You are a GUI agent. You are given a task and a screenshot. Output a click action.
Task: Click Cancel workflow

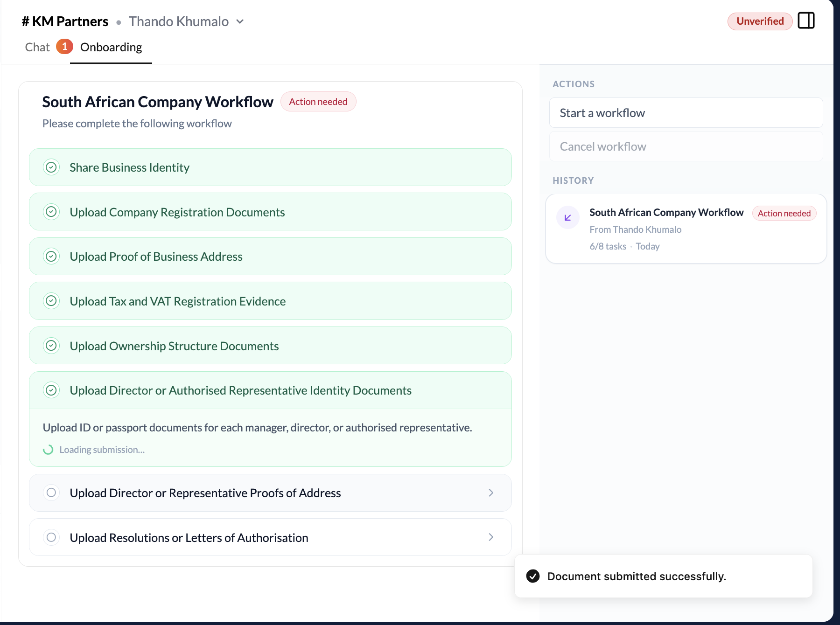(686, 146)
